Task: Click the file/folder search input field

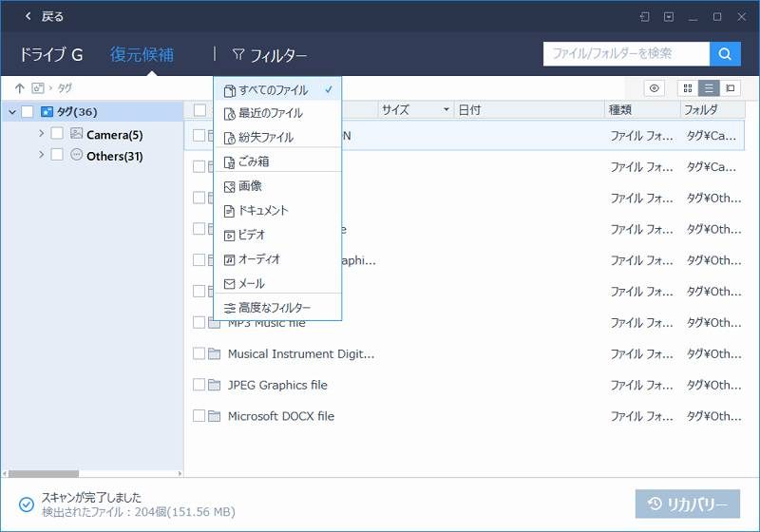Action: [x=625, y=54]
